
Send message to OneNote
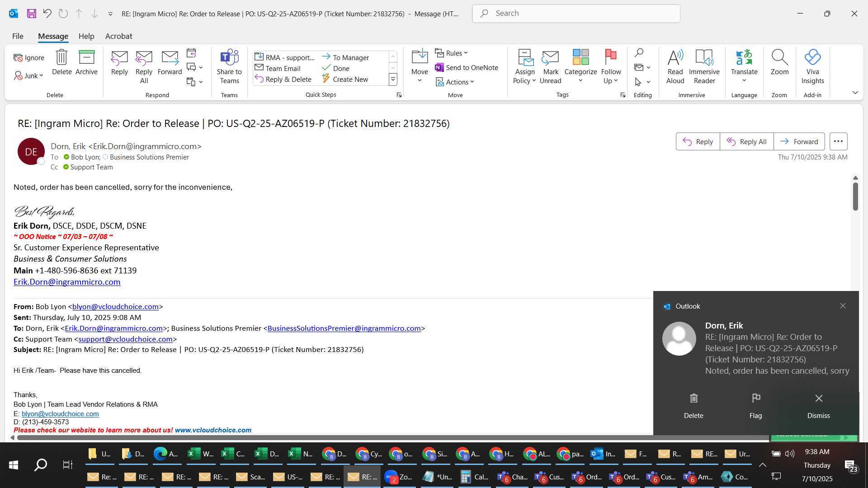click(x=466, y=68)
